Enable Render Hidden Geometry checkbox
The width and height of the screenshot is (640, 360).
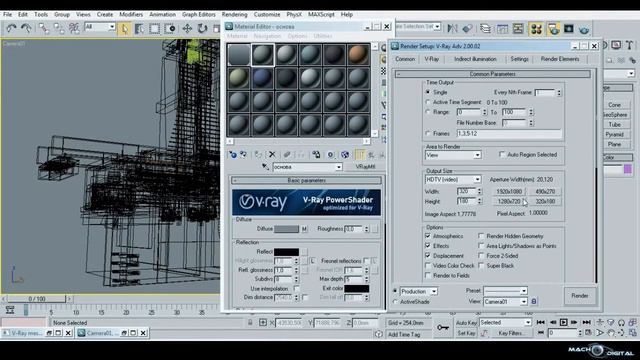tap(481, 236)
